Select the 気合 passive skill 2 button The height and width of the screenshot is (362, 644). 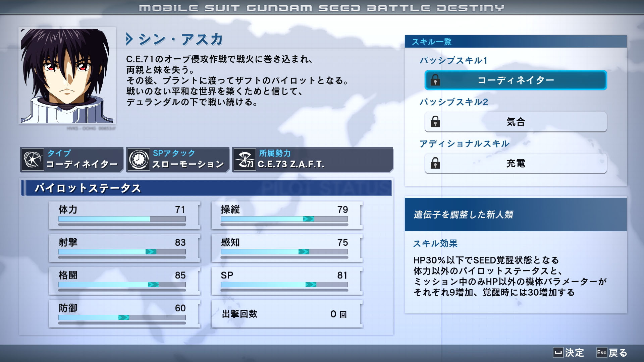click(x=516, y=122)
